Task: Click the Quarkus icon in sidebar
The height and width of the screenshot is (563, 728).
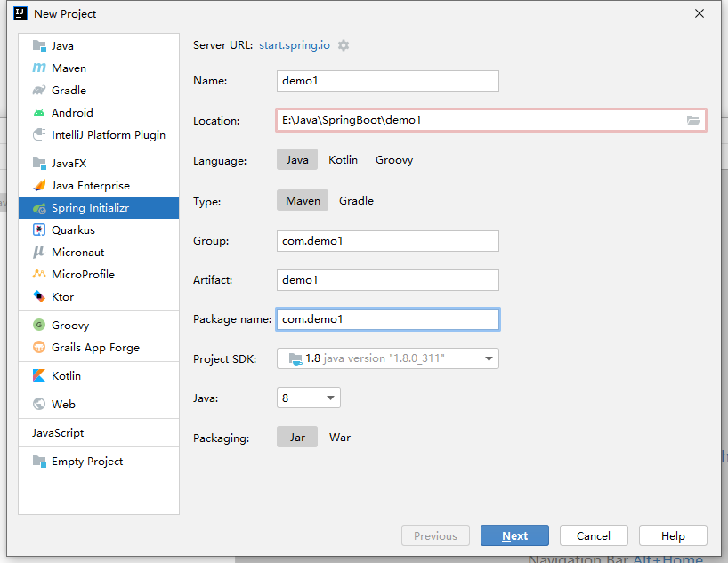Action: [x=39, y=229]
